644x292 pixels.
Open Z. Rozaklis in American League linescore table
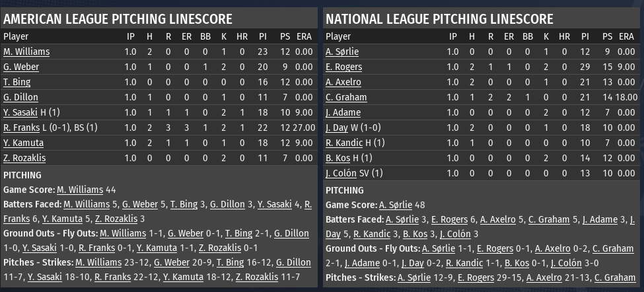[25, 158]
